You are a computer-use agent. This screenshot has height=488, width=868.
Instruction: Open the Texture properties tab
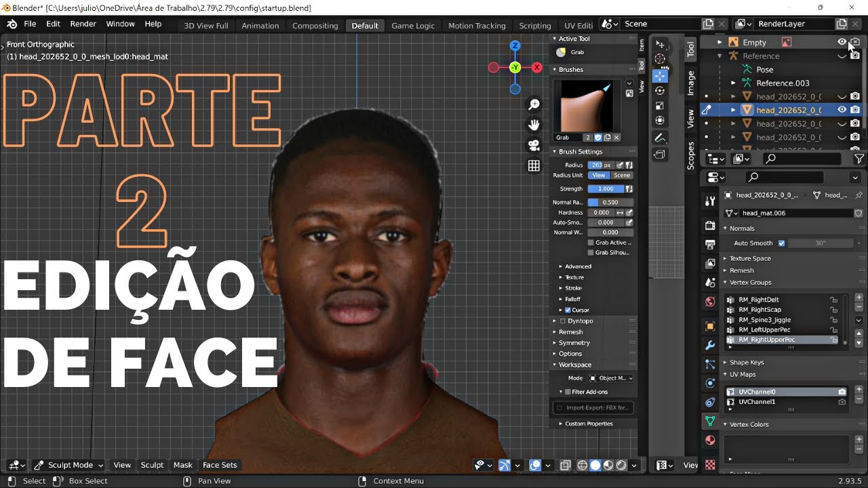coord(710,464)
